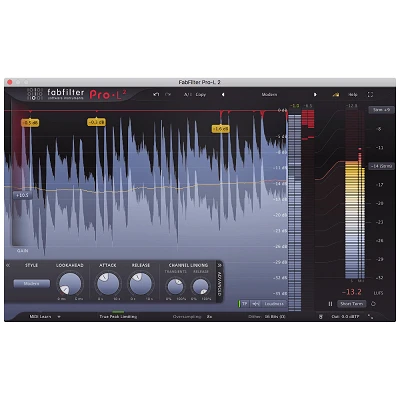400x400 pixels.
Task: Click the waveform display mode icon
Action: [x=256, y=304]
